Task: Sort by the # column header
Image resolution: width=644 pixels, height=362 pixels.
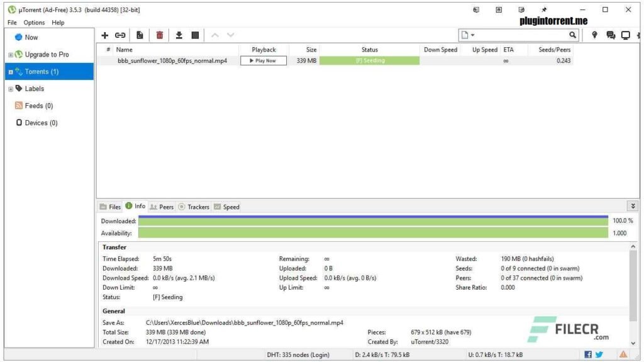Action: click(108, 50)
